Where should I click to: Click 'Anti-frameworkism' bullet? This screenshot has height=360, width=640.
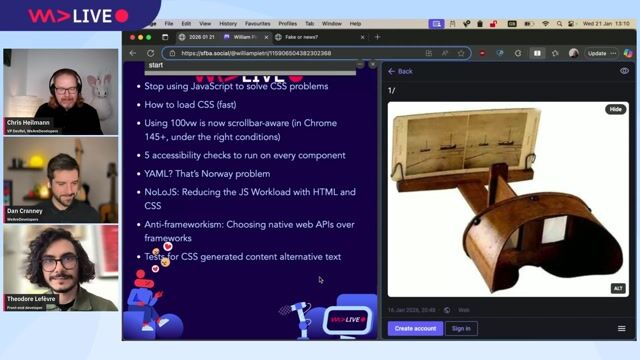(249, 231)
